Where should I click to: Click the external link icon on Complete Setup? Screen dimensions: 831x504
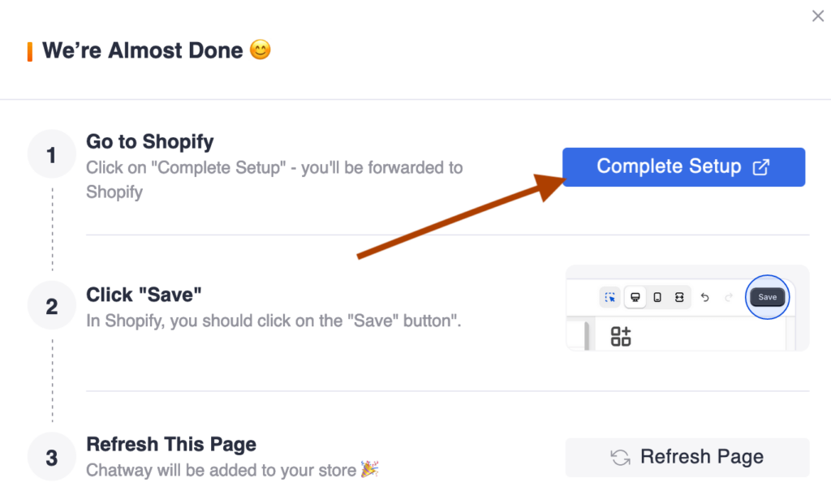pyautogui.click(x=761, y=167)
